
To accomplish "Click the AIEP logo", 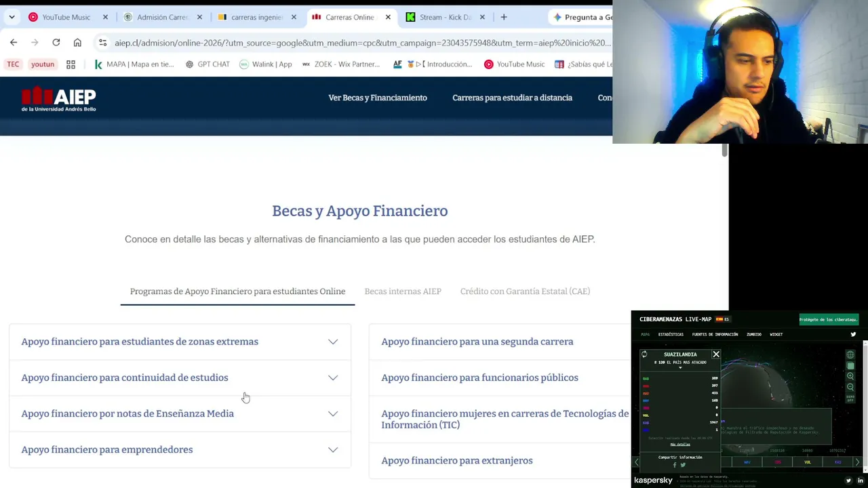I will pyautogui.click(x=58, y=99).
